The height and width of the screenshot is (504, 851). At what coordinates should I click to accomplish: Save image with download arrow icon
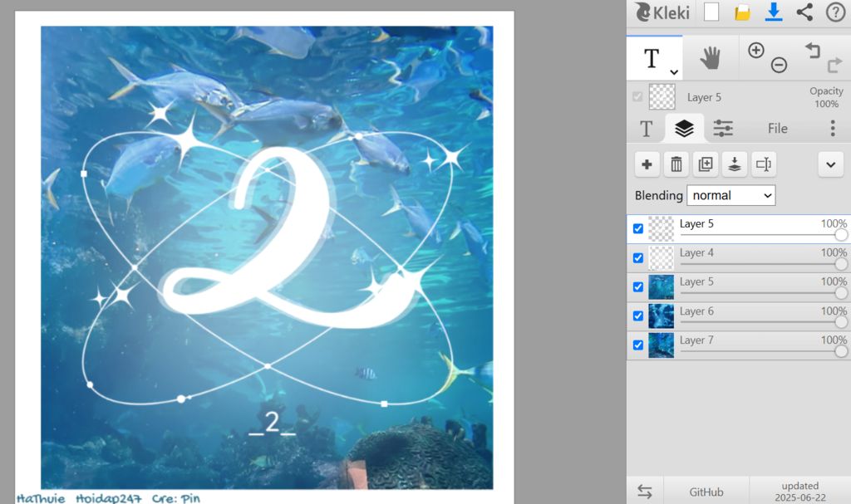coord(774,12)
